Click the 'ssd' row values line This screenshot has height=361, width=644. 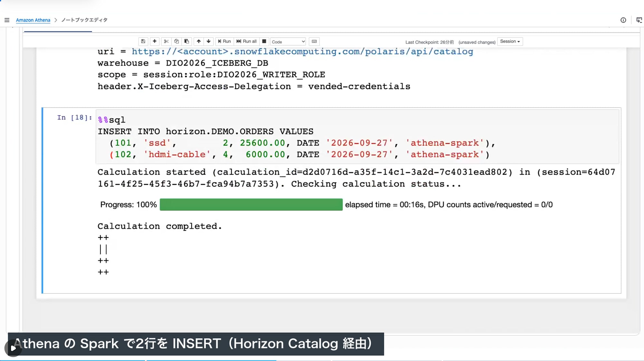[x=302, y=143]
